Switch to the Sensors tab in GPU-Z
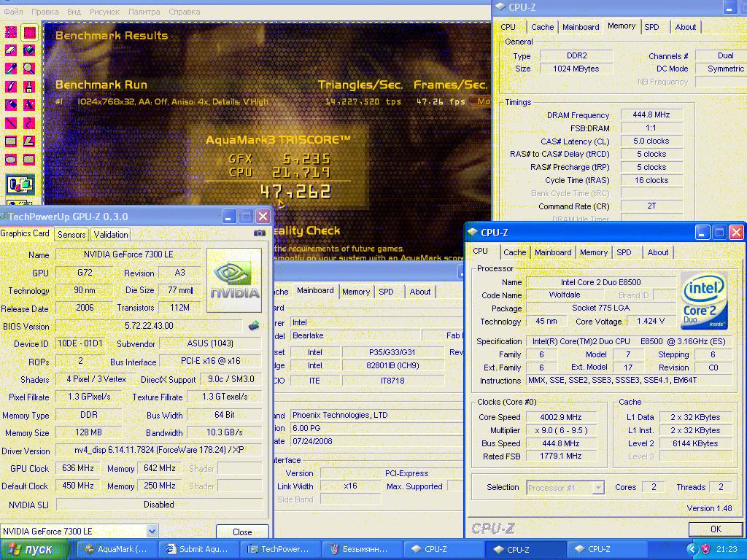747x560 pixels. pos(71,234)
